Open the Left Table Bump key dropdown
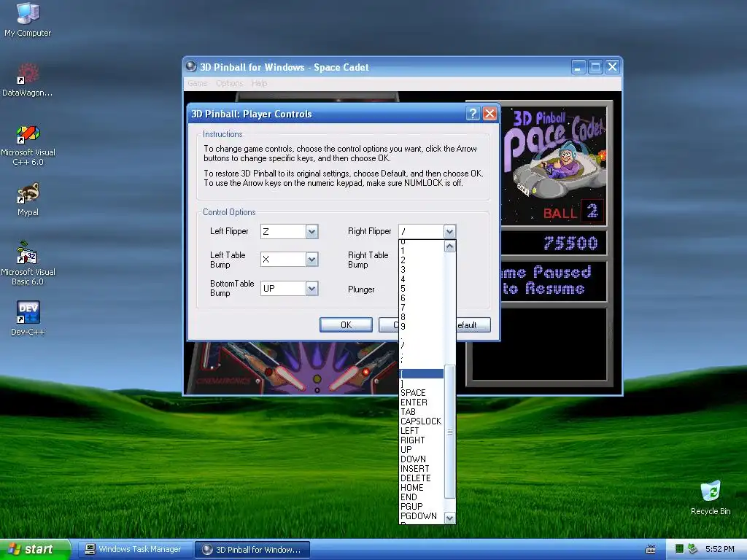Image resolution: width=747 pixels, height=560 pixels. tap(311, 260)
